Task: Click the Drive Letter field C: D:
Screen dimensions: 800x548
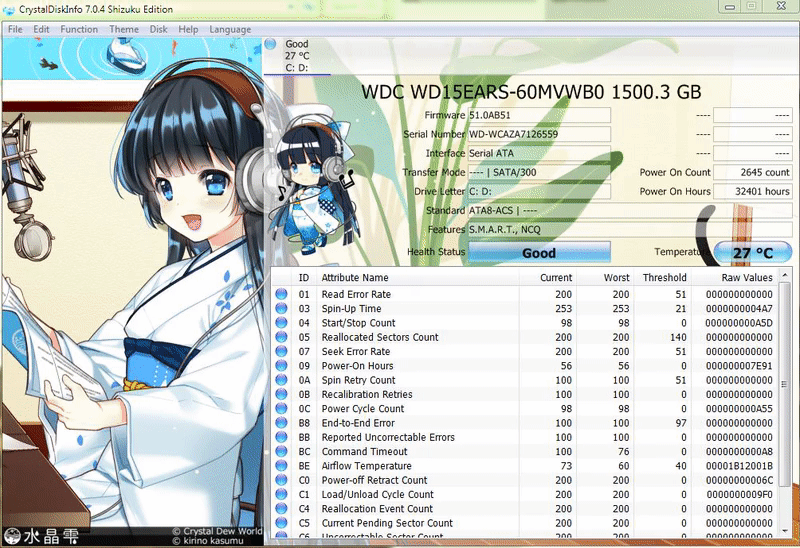Action: coord(539,191)
